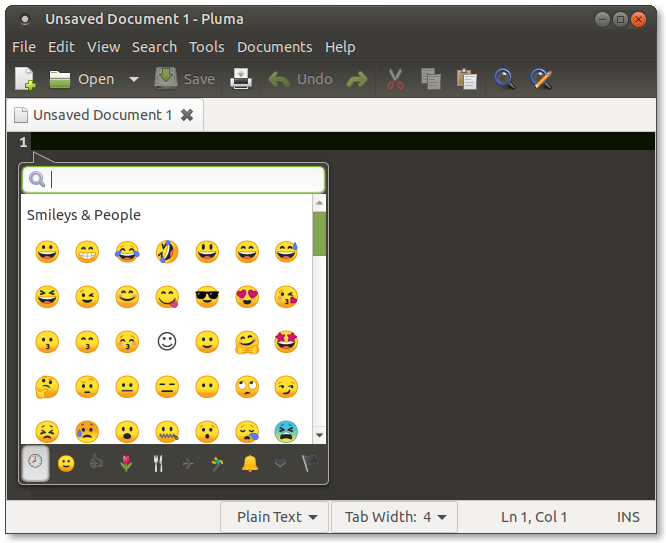Select the bell objects emoji category
This screenshot has height=543, width=666.
(x=249, y=463)
